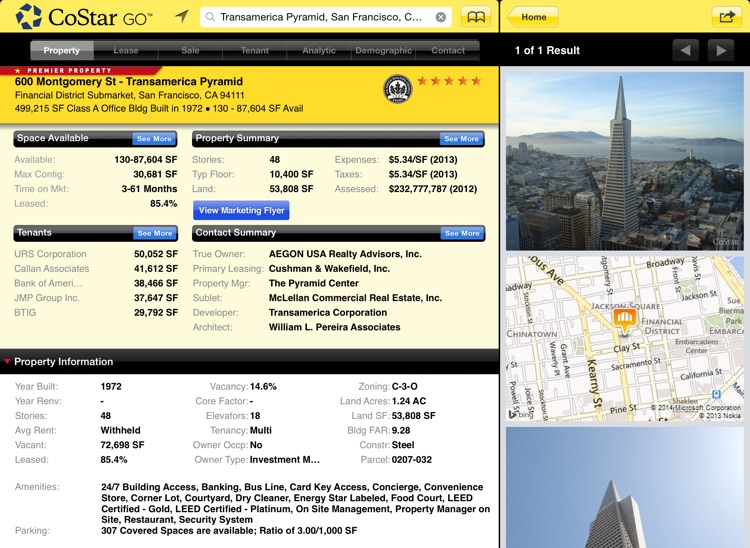The width and height of the screenshot is (750, 548).
Task: Open the Contact tab
Action: point(448,50)
